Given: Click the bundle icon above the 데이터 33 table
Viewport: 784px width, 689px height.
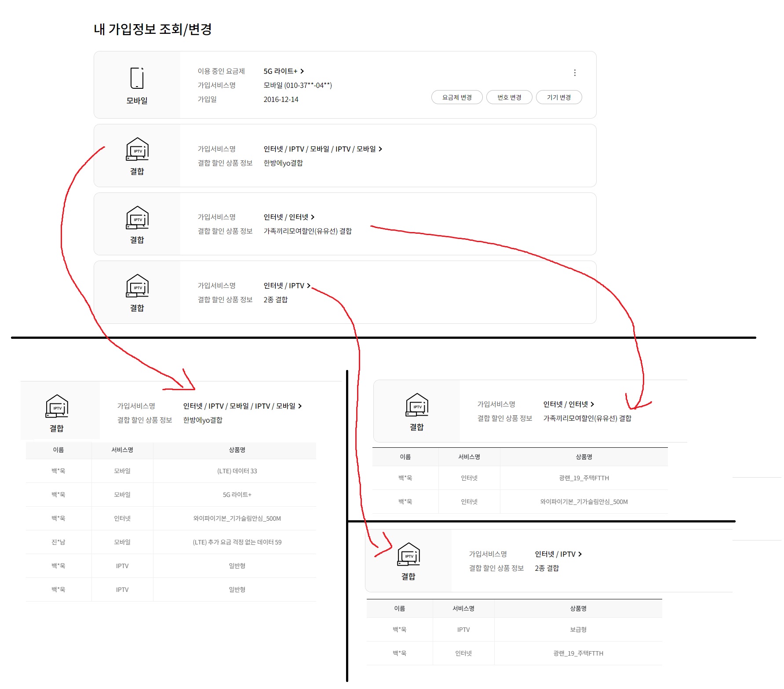Looking at the screenshot, I should click(57, 406).
